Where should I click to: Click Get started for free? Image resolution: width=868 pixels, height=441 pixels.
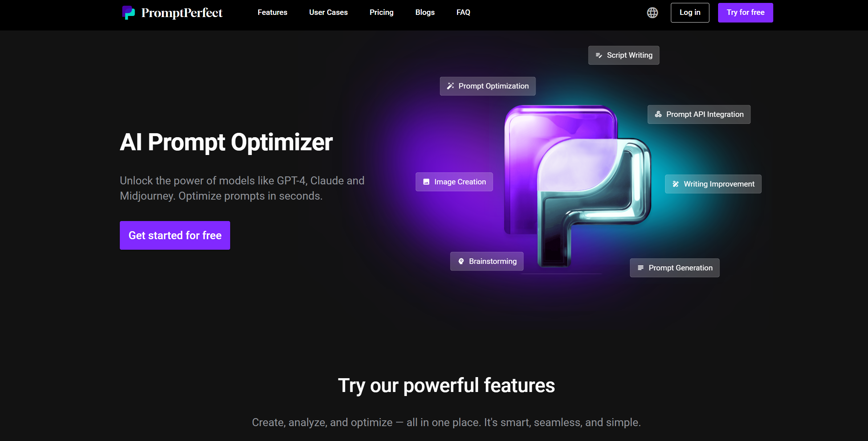(x=175, y=235)
